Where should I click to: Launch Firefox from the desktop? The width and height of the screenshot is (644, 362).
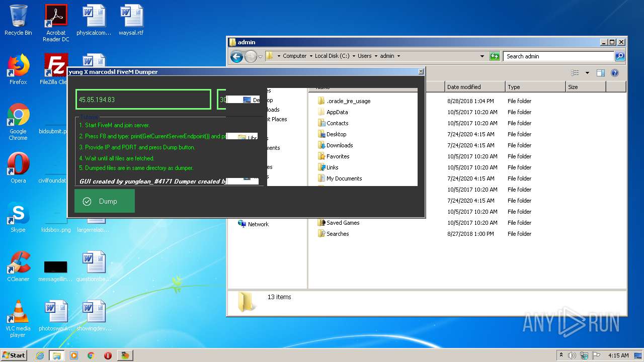[18, 69]
